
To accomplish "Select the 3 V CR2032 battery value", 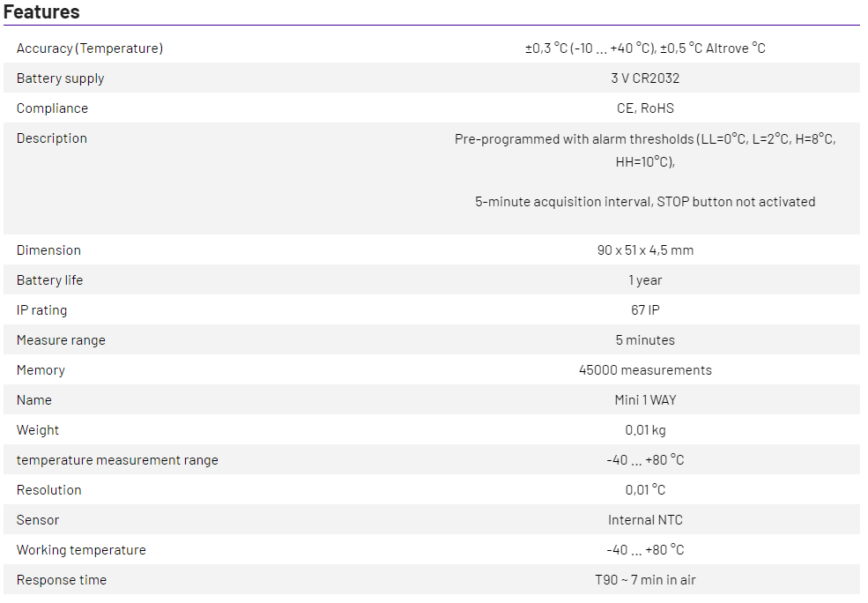I will (645, 78).
